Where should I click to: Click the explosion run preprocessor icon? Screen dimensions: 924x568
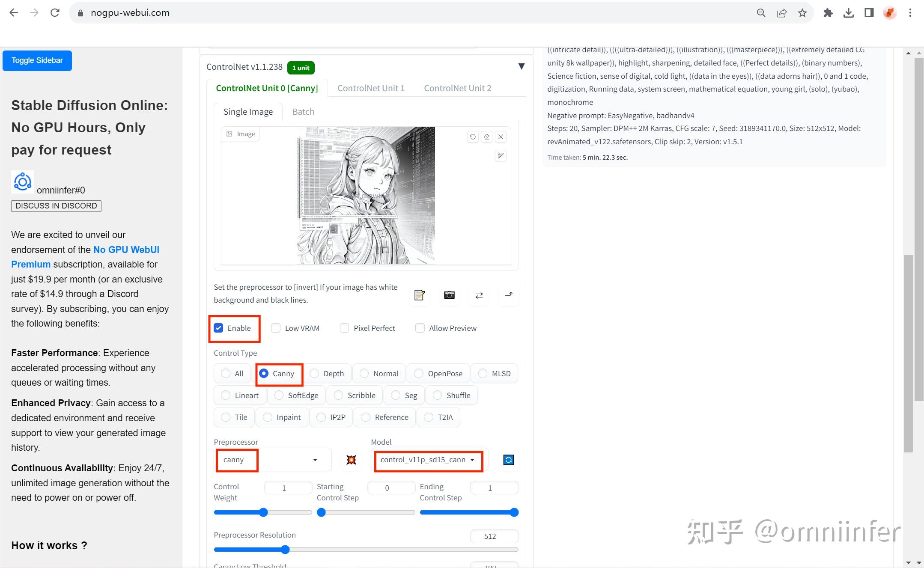pyautogui.click(x=351, y=460)
